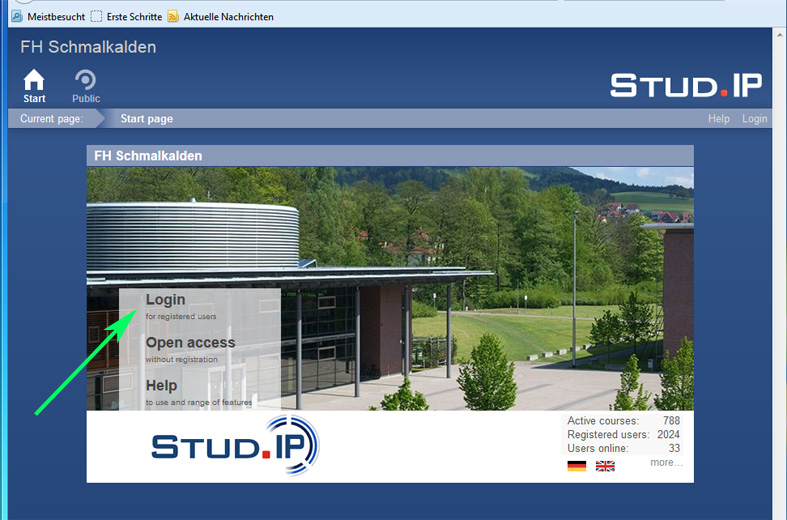This screenshot has height=520, width=787.
Task: Click the scrollbar up arrow
Action: pyautogui.click(x=779, y=35)
